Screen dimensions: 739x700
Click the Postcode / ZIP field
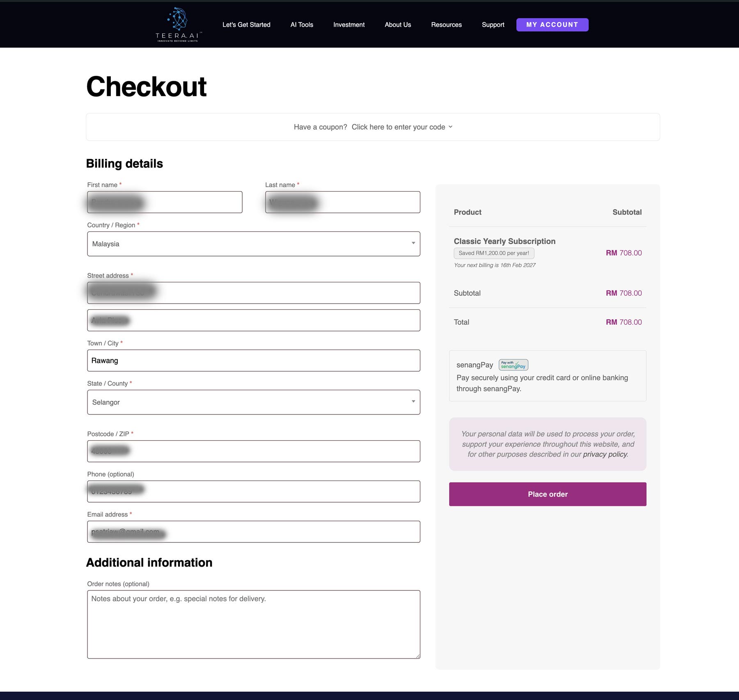point(253,451)
